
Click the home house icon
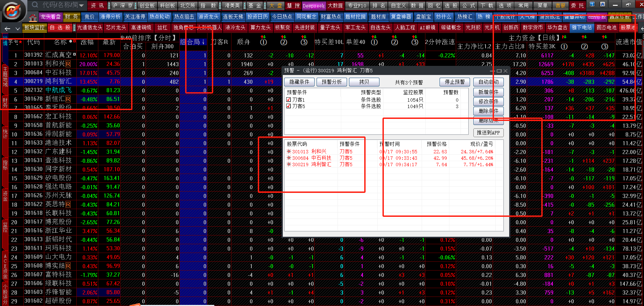coord(33,18)
